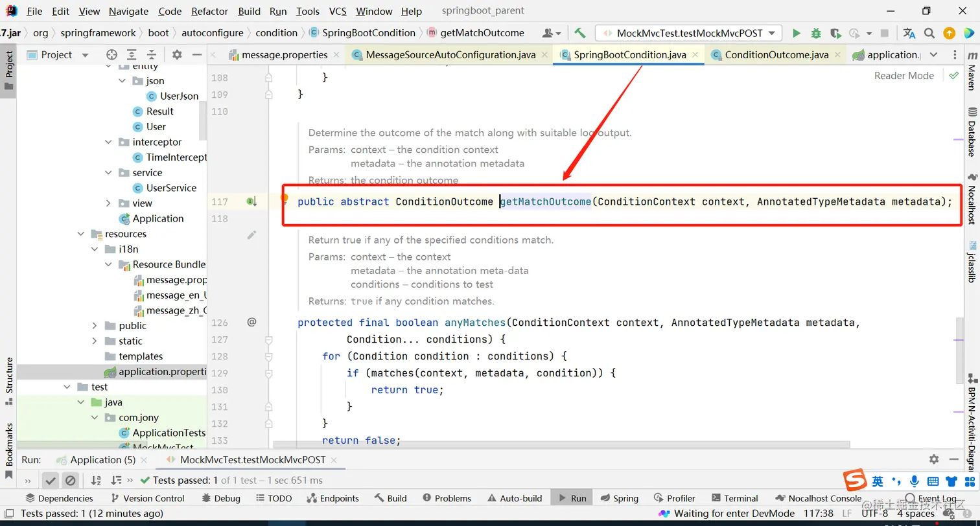Image resolution: width=980 pixels, height=526 pixels.
Task: Click the @ gutter icon at line 126
Action: [252, 322]
